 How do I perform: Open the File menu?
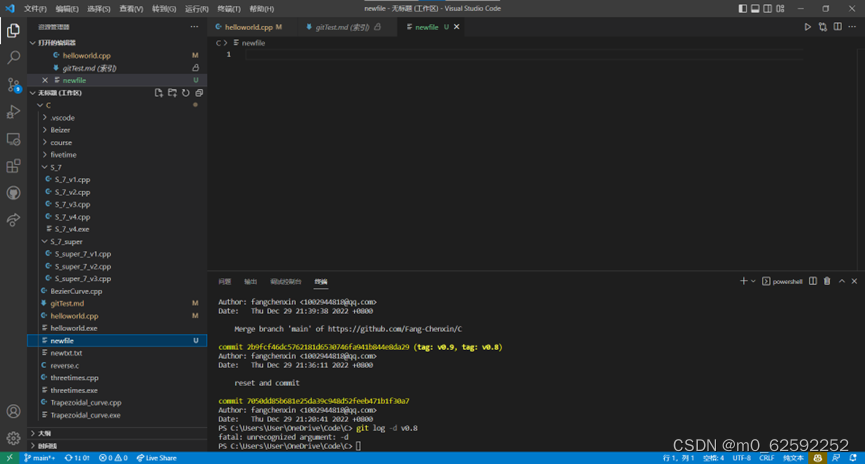35,9
